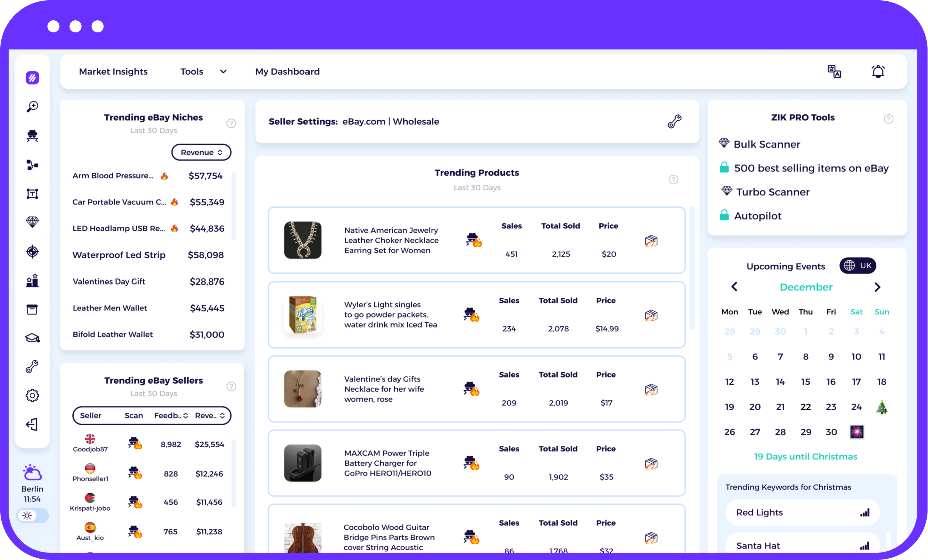Select December 22 on the calendar
The image size is (928, 560).
point(806,407)
